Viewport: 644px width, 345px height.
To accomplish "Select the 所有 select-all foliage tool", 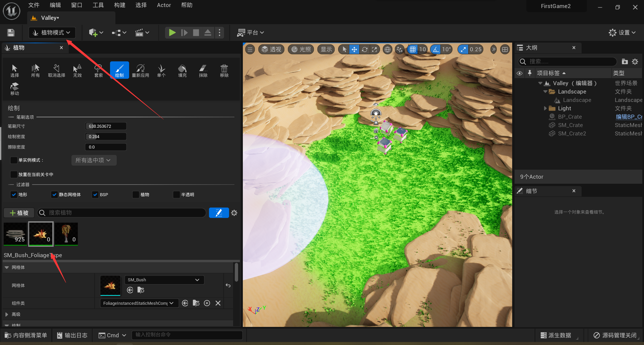I will click(x=35, y=71).
